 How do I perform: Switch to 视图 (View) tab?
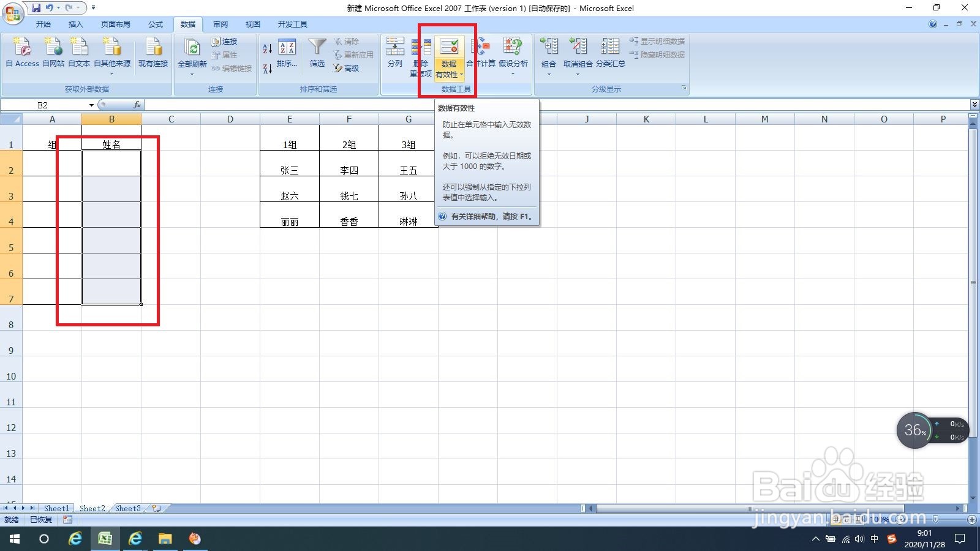point(253,24)
